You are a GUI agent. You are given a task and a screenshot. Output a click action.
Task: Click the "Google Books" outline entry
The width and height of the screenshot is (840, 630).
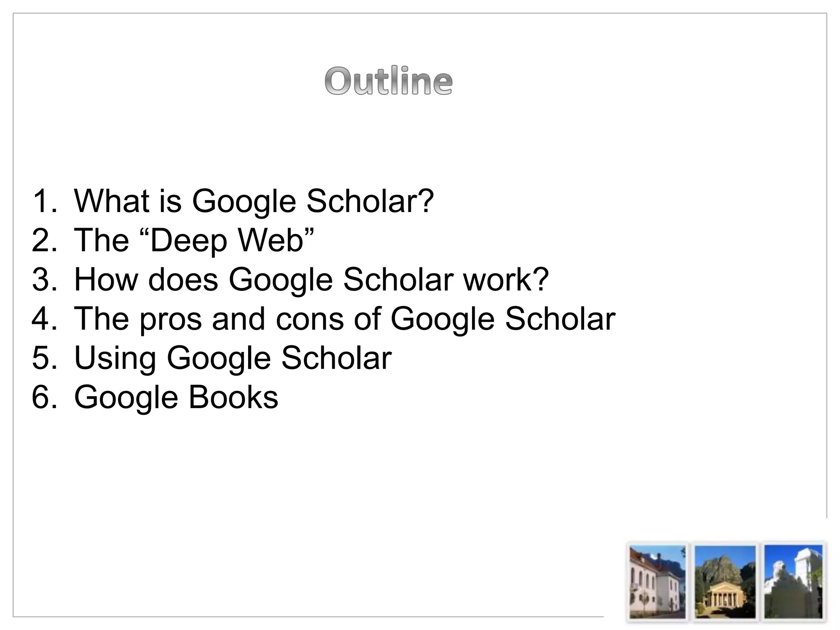(x=176, y=397)
